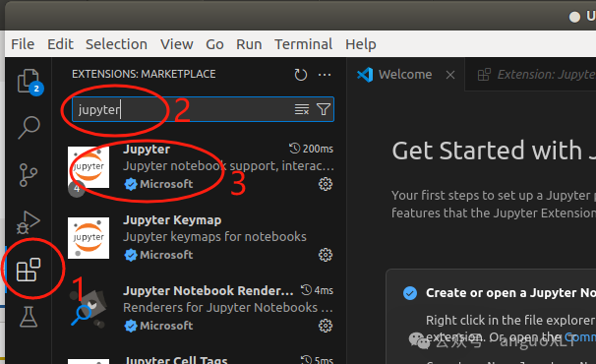
Task: Click the Extensions: Marketplace panel title
Action: point(144,74)
